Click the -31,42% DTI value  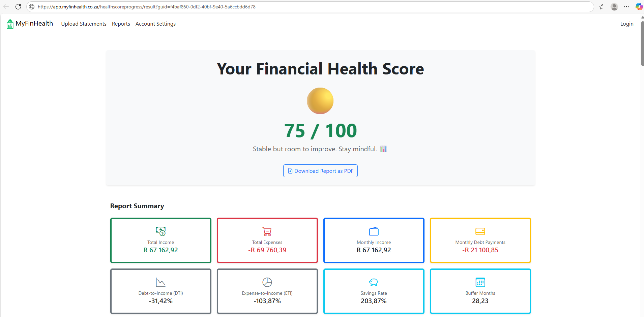point(161,301)
